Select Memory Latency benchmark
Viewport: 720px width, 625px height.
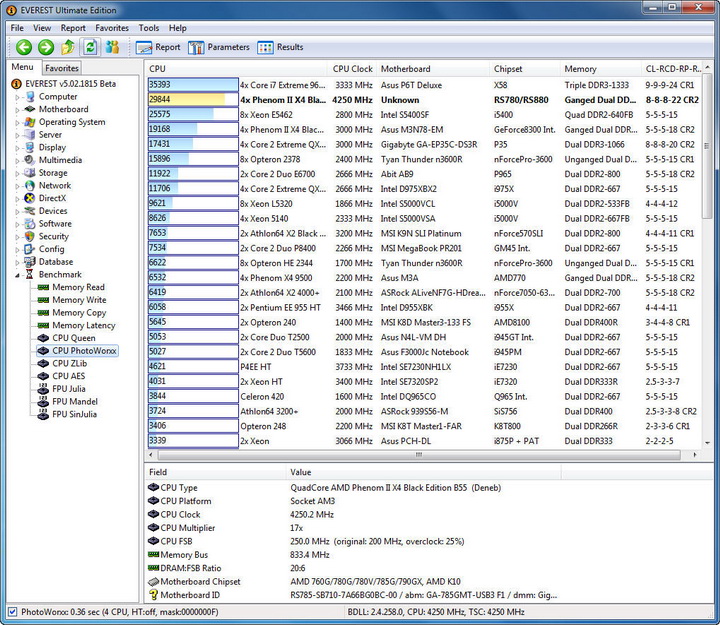tap(84, 325)
